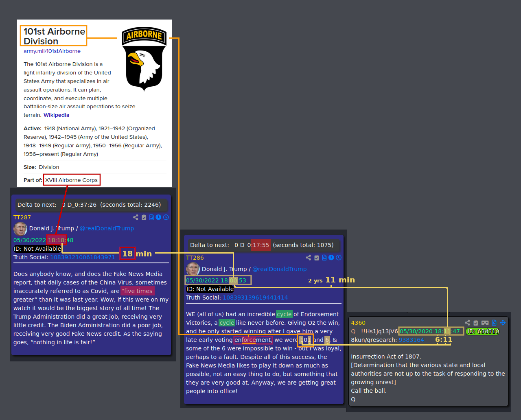This screenshot has width=521, height=420.
Task: Click the clipboard-check icon on post TT287
Action: pyautogui.click(x=144, y=217)
